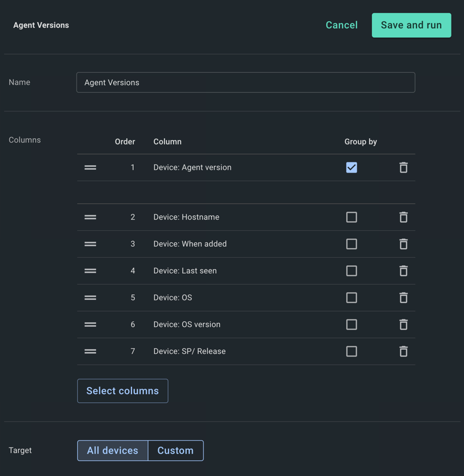Remove the When added column via trash icon
The width and height of the screenshot is (464, 476).
pos(403,244)
